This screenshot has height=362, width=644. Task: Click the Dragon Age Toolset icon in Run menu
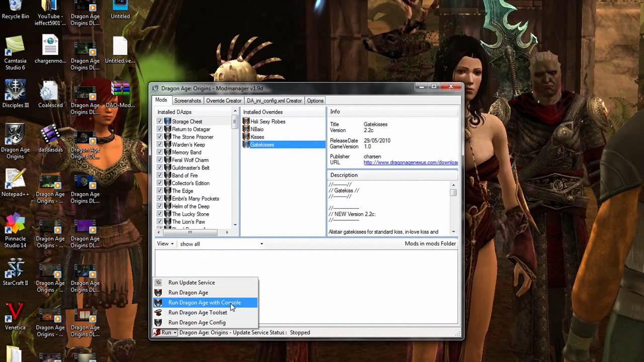point(158,312)
